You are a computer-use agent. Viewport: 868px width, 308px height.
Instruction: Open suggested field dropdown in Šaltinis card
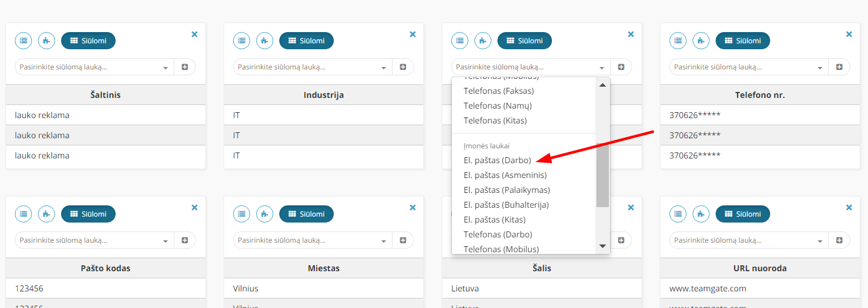pyautogui.click(x=95, y=67)
